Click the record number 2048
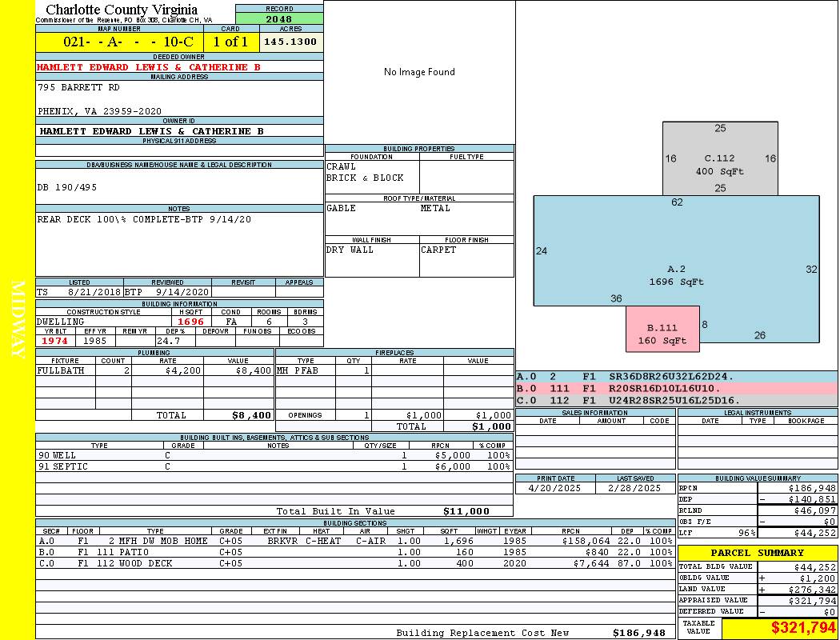Screen dimensions: 840x640 pyautogui.click(x=278, y=18)
